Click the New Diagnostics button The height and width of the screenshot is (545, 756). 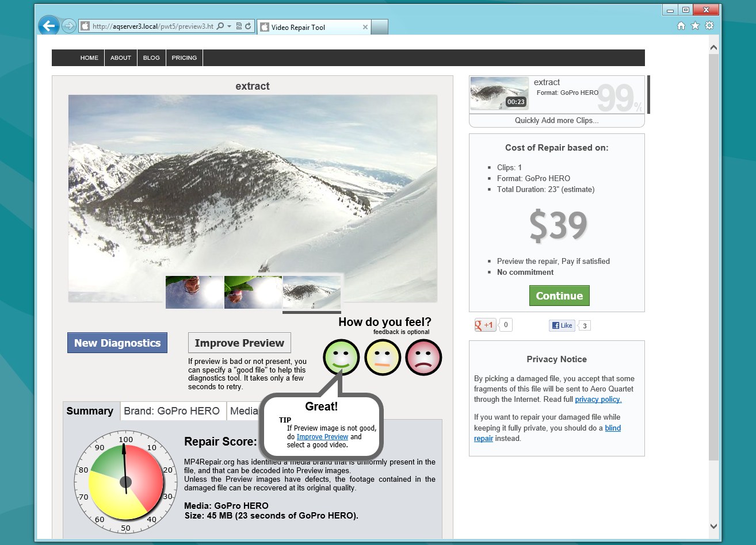coord(117,343)
